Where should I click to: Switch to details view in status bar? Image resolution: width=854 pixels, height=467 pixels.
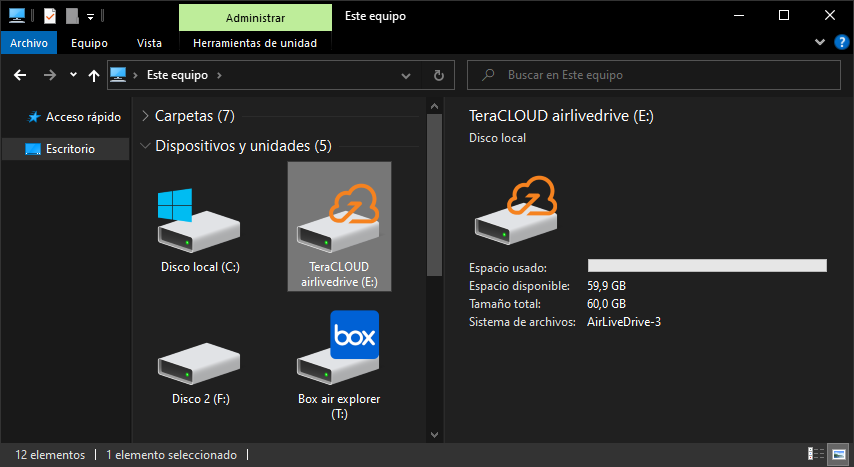816,454
